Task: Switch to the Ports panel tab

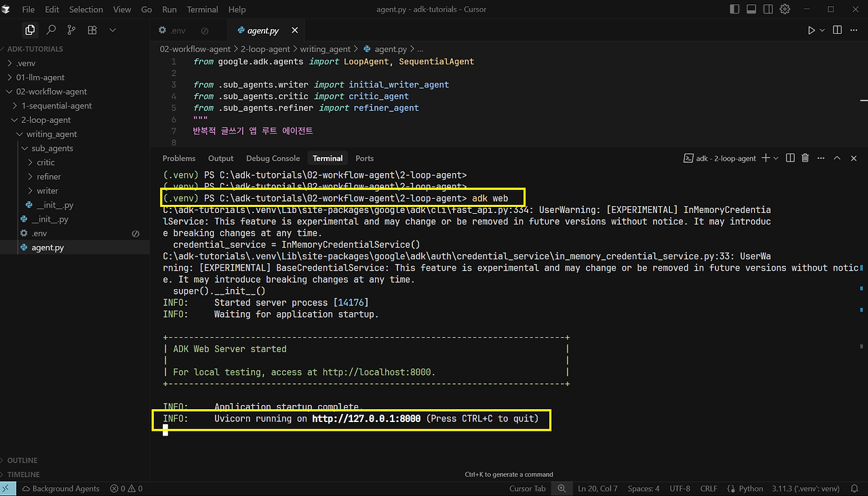Action: click(364, 158)
